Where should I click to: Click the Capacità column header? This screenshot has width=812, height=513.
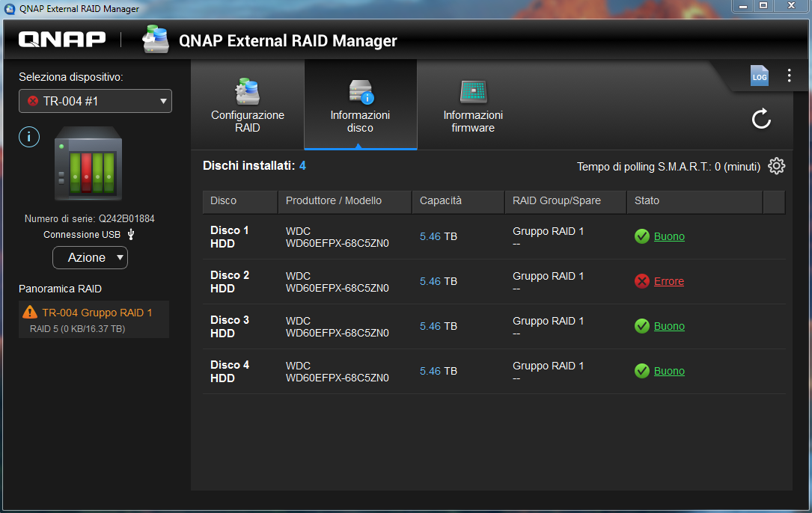coord(441,201)
